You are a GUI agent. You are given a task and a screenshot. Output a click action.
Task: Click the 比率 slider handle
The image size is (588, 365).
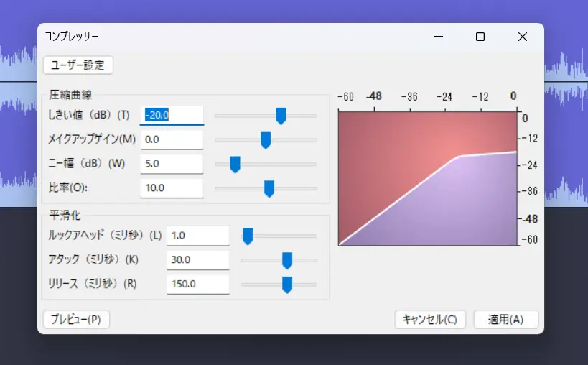[x=269, y=188]
